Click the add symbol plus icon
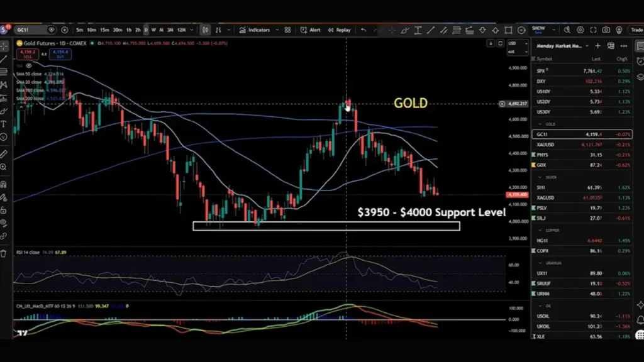The width and height of the screenshot is (644, 362). coord(65,30)
